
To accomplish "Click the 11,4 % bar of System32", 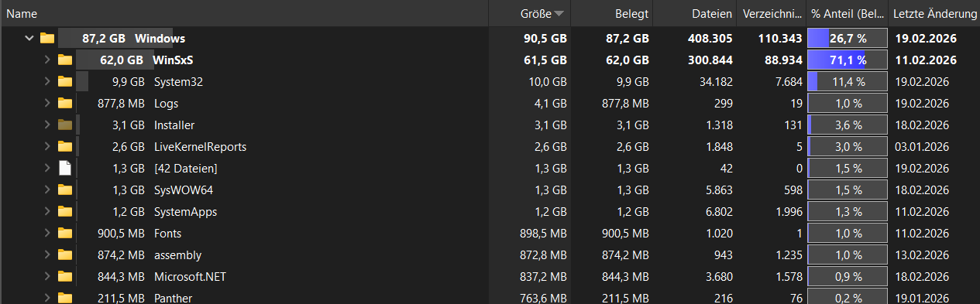I will tap(847, 81).
